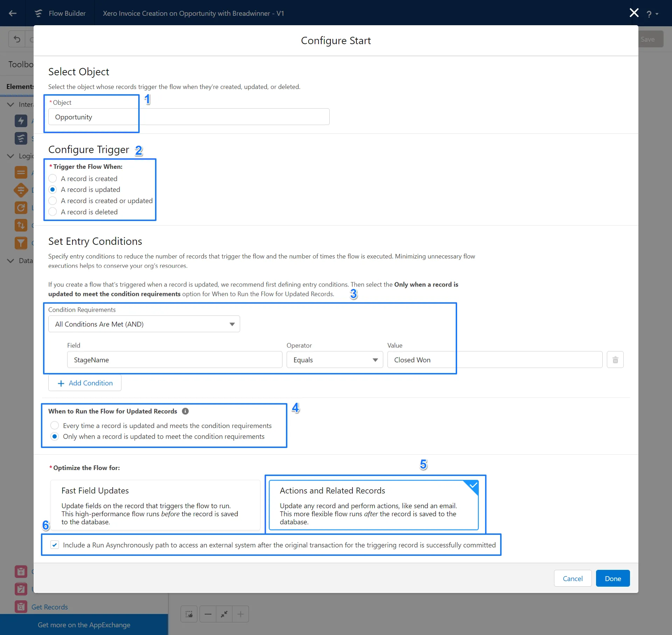Click Cancel in the dialog

[x=573, y=578]
